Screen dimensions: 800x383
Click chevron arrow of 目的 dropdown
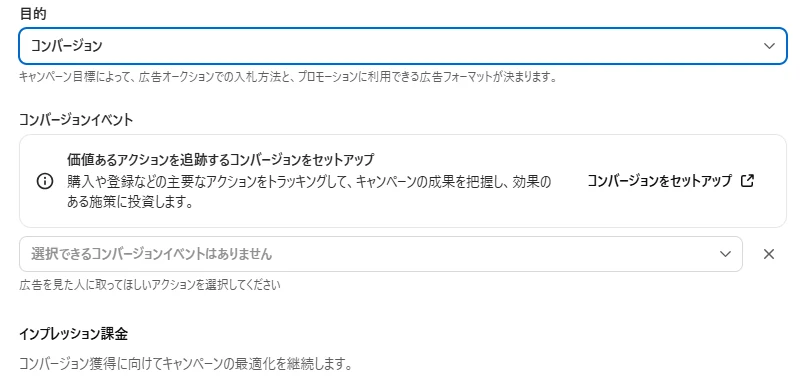click(769, 46)
